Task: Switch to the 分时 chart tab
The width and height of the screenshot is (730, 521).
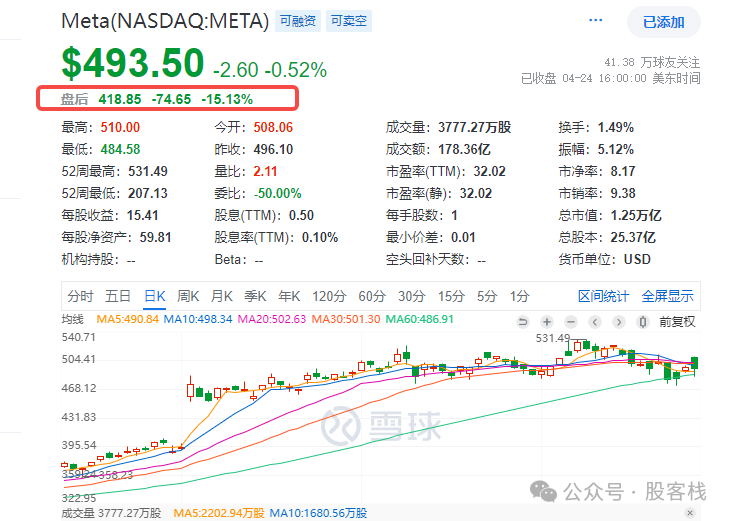Action: [80, 296]
